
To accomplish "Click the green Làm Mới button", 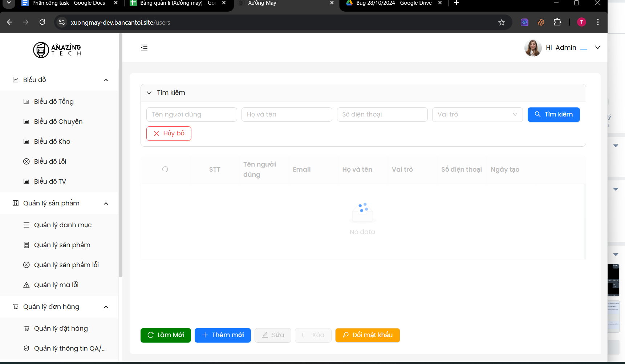I will tap(166, 335).
